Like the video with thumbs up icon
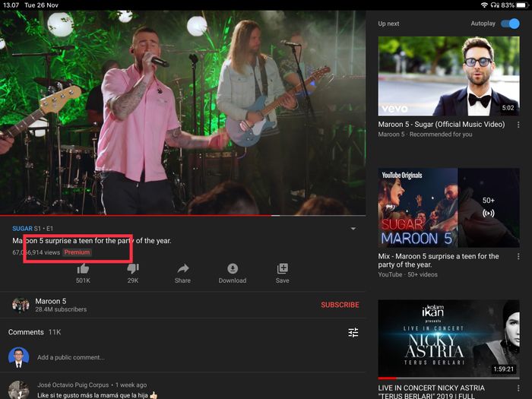This screenshot has height=399, width=532. click(83, 269)
